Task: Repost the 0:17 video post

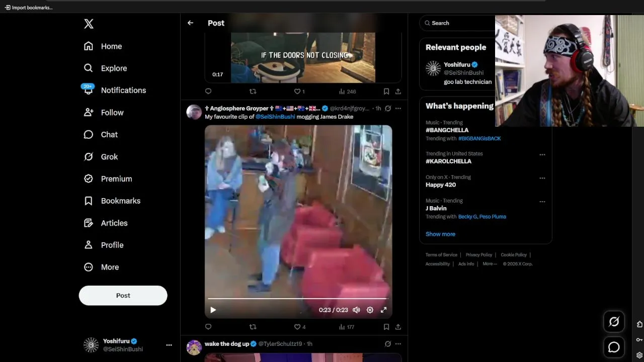Action: (253, 92)
